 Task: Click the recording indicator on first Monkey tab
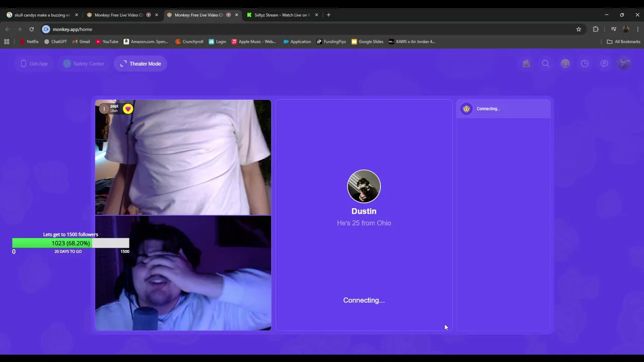[148, 15]
